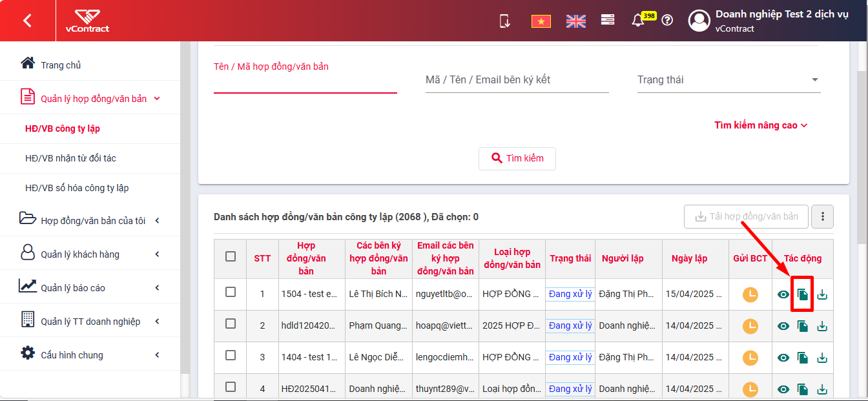The width and height of the screenshot is (868, 401).
Task: Collapse sidebar with the back arrow
Action: (x=27, y=21)
